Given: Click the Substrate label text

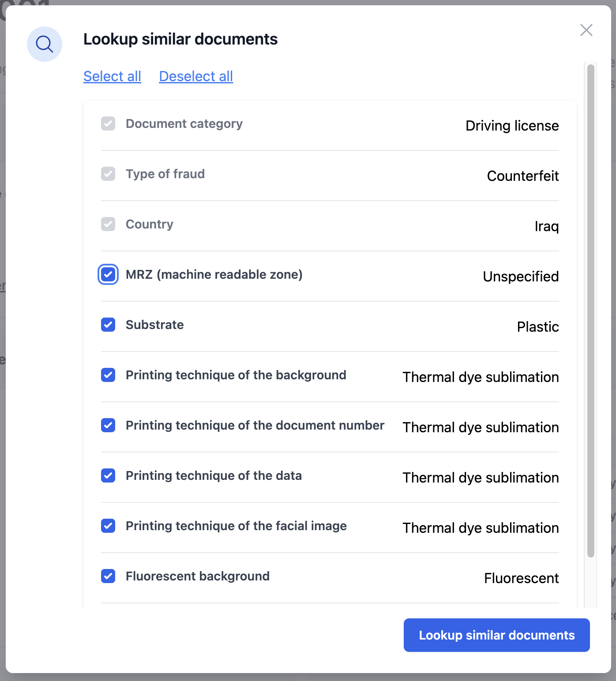Looking at the screenshot, I should point(154,325).
